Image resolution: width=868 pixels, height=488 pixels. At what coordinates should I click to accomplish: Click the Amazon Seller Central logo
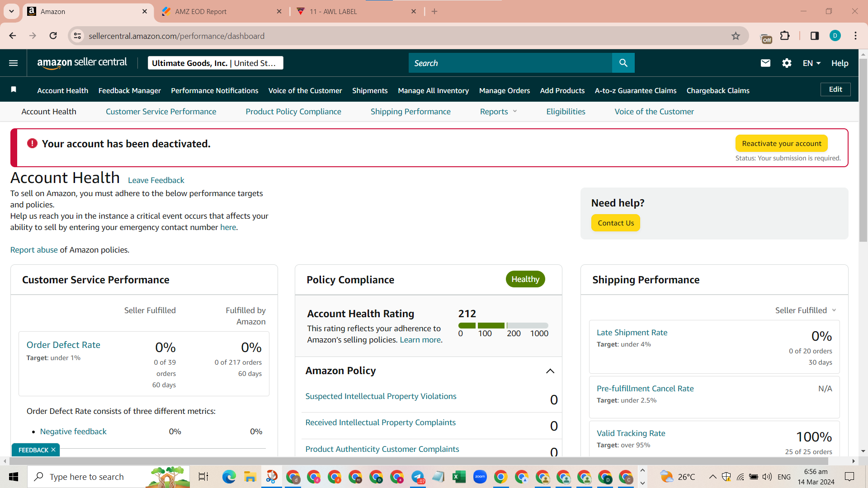point(82,63)
